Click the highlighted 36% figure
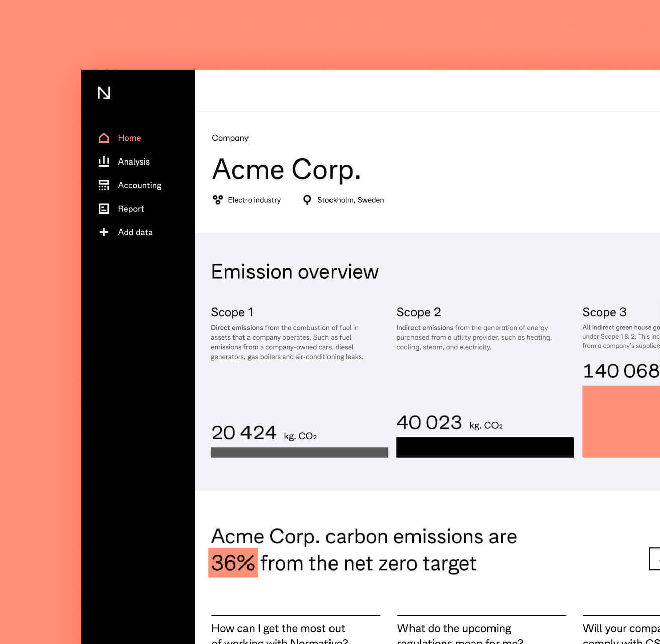Viewport: 660px width, 644px height. [x=233, y=563]
